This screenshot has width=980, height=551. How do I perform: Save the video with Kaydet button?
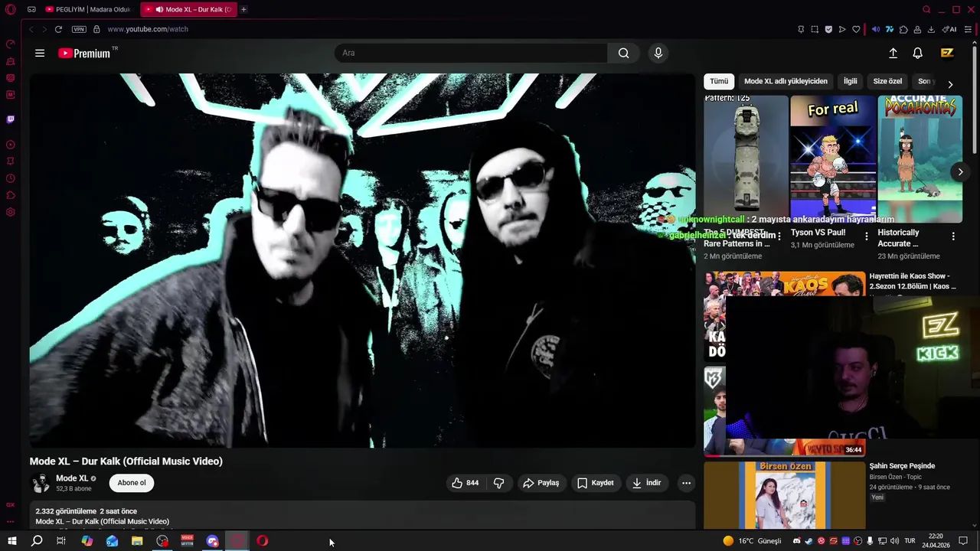point(596,483)
